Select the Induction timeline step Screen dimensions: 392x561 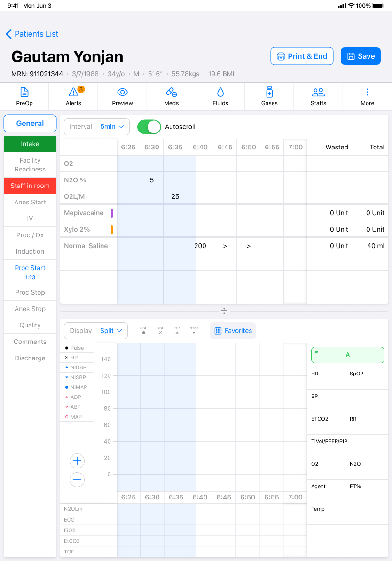tap(30, 251)
